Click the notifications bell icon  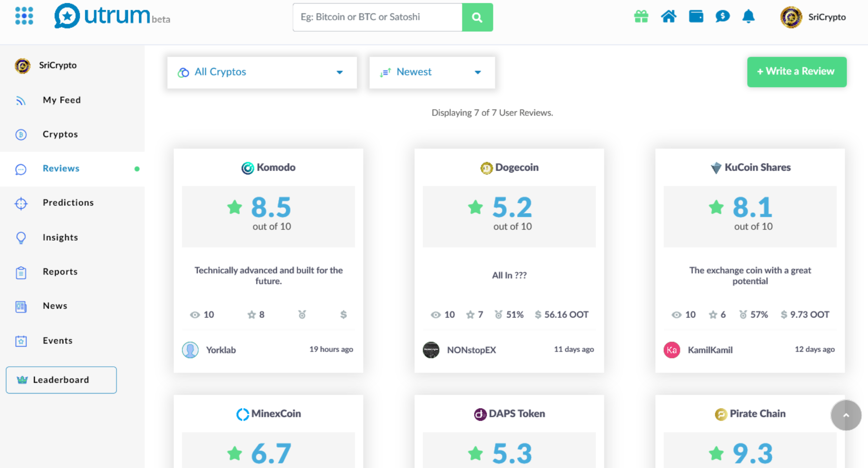749,16
